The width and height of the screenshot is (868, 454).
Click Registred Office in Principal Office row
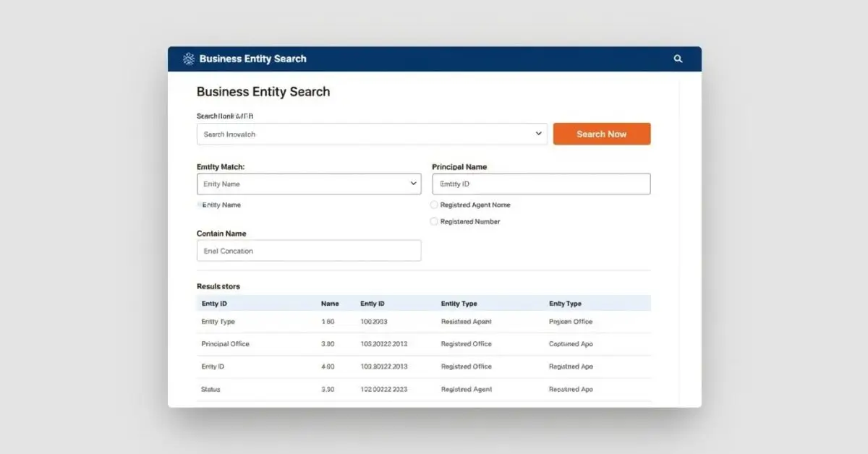click(466, 344)
